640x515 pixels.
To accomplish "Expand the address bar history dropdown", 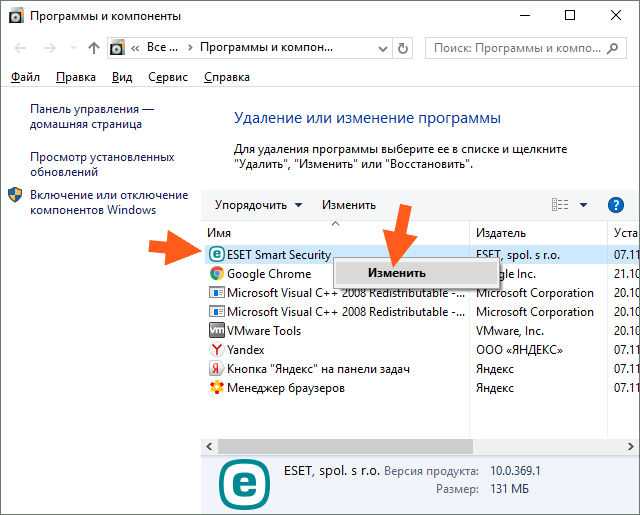I will [382, 49].
